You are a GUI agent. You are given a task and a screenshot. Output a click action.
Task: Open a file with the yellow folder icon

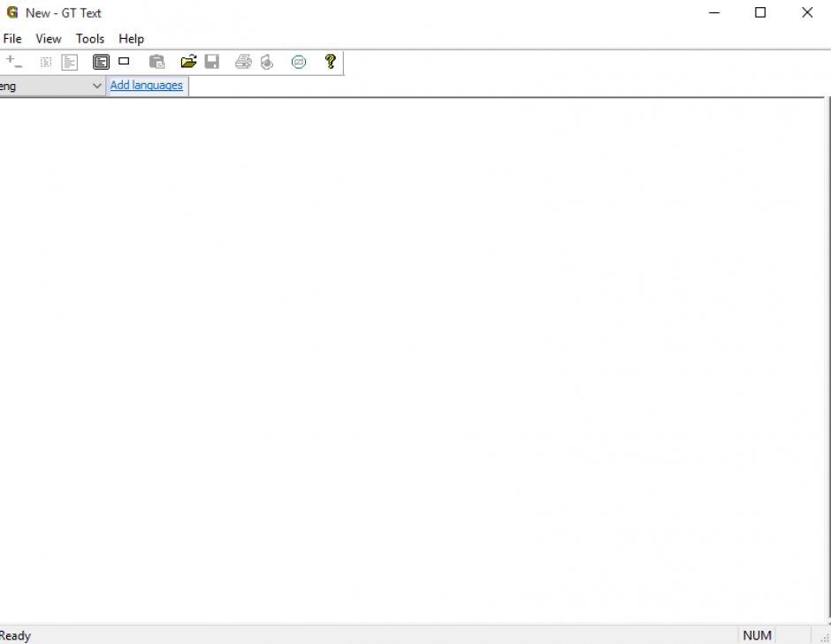[x=188, y=62]
